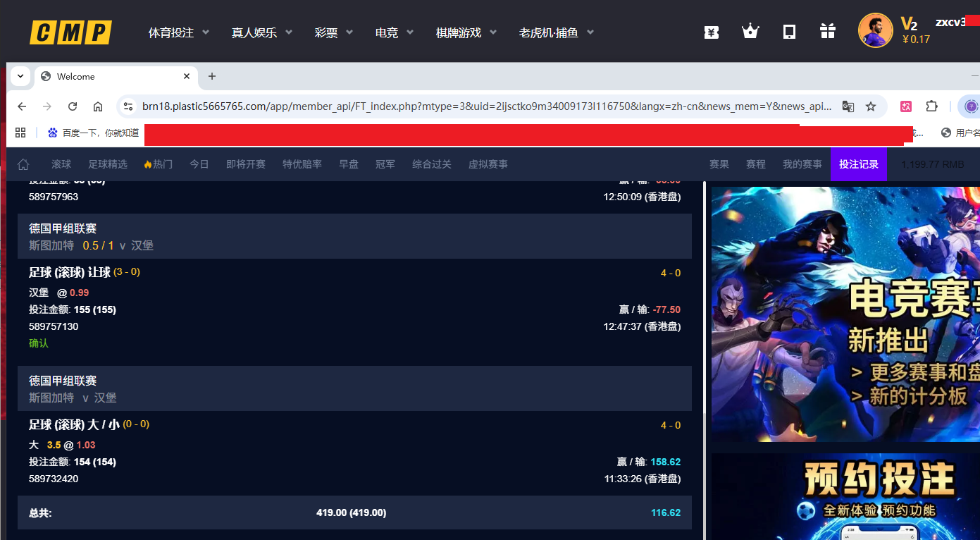
Task: Click the 确认 confirmation link
Action: pyautogui.click(x=38, y=343)
